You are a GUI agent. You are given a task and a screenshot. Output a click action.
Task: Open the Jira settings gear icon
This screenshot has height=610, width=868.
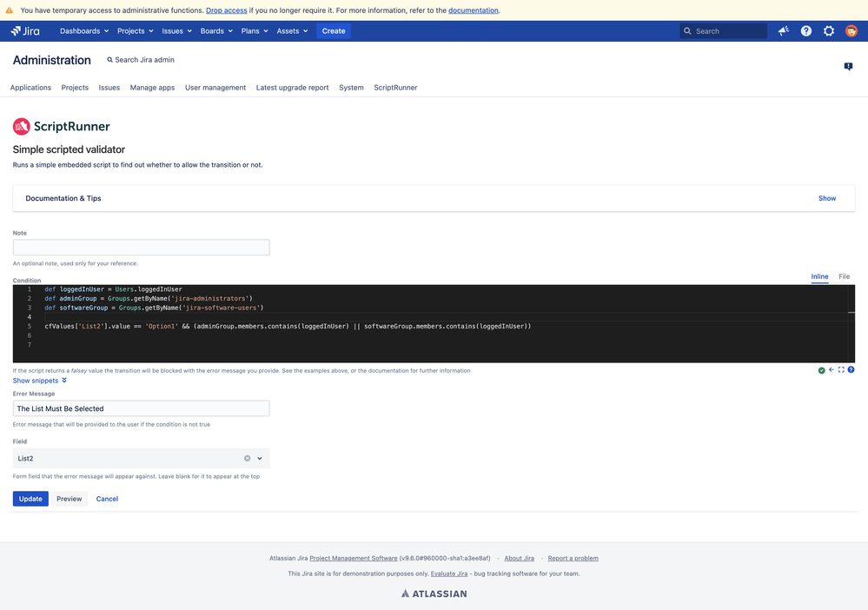[x=828, y=30]
